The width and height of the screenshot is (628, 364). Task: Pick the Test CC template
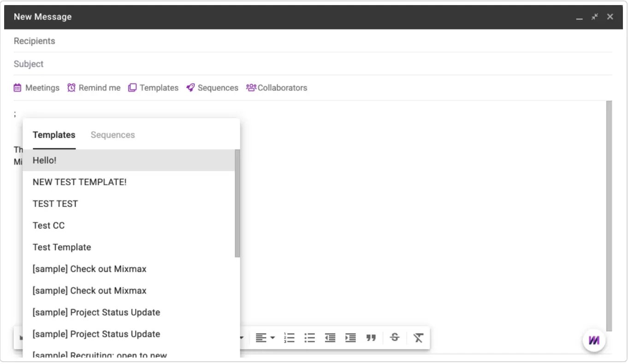tap(129, 225)
